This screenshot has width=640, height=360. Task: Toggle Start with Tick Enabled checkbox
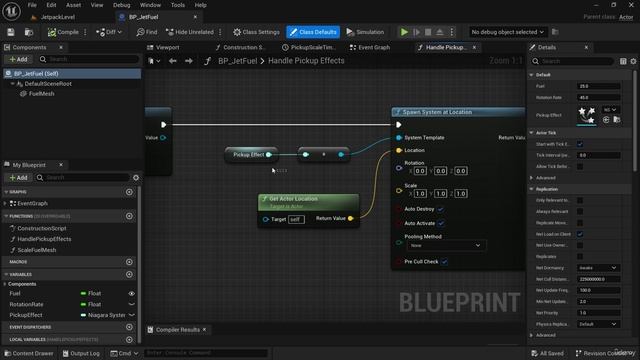click(580, 144)
